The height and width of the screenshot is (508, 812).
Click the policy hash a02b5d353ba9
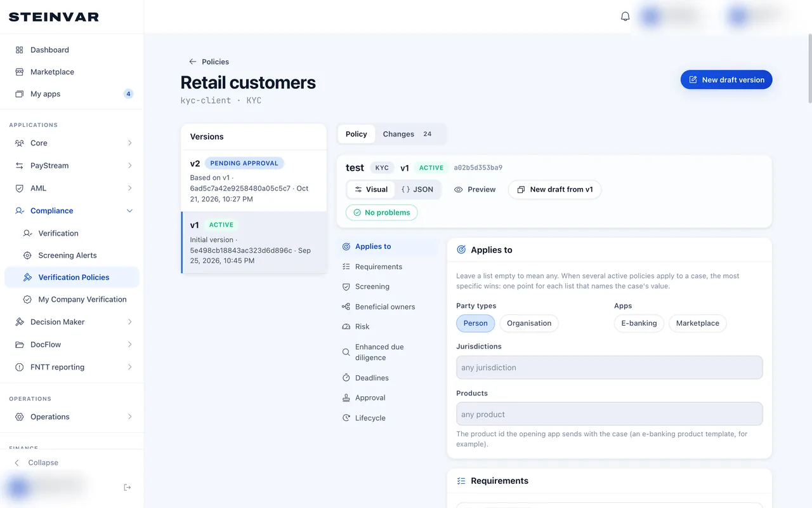pos(478,168)
